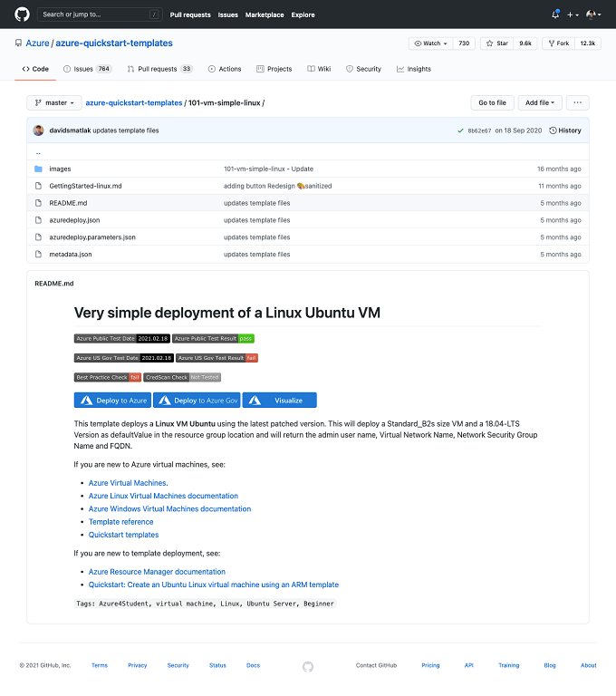Image resolution: width=616 pixels, height=696 pixels.
Task: Open README.md file in file list
Action: pyautogui.click(x=68, y=203)
